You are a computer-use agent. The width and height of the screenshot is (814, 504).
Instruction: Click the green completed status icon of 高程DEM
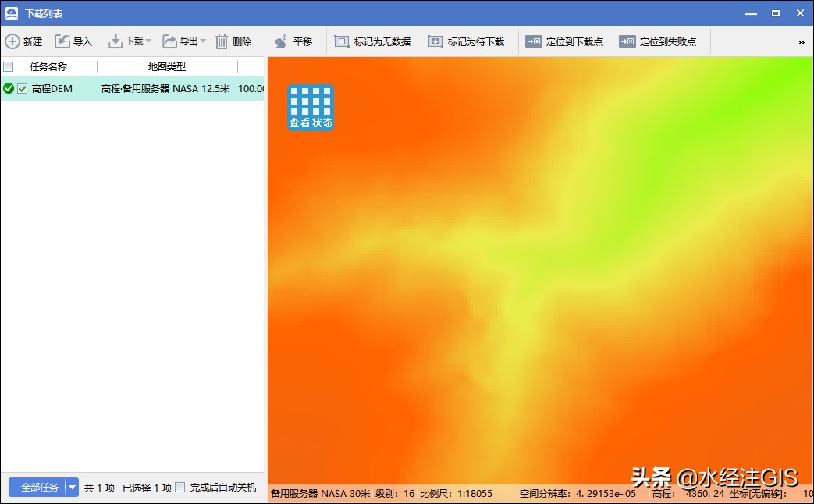click(9, 89)
